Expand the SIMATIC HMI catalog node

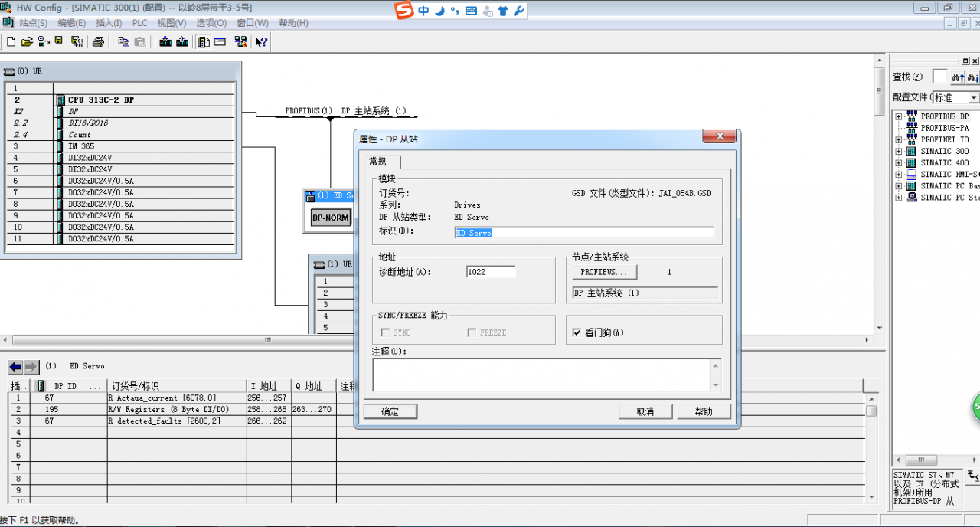click(x=899, y=175)
